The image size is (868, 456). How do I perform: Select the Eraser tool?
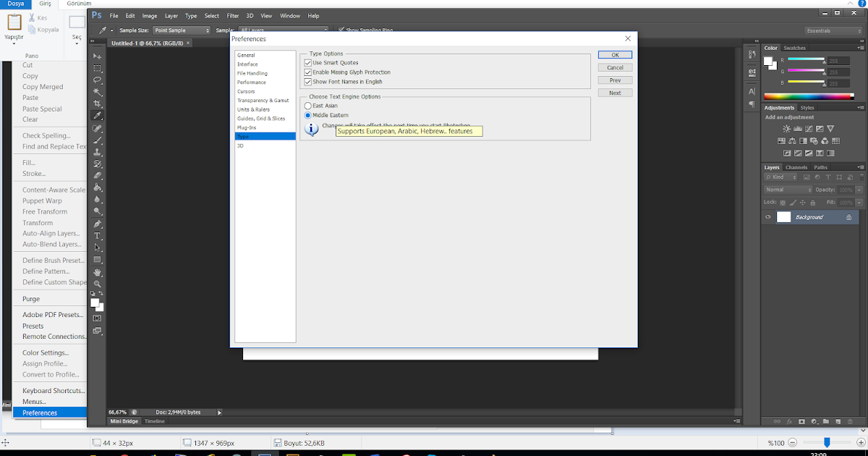tap(97, 176)
